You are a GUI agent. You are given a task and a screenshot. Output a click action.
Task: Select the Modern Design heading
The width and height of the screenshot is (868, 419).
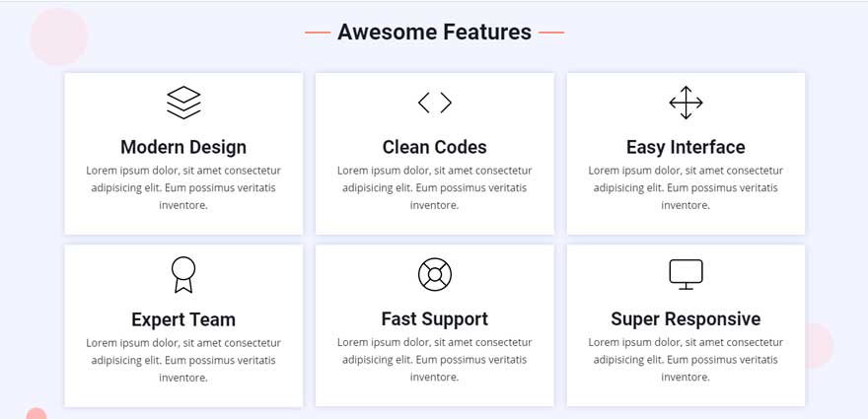coord(183,147)
